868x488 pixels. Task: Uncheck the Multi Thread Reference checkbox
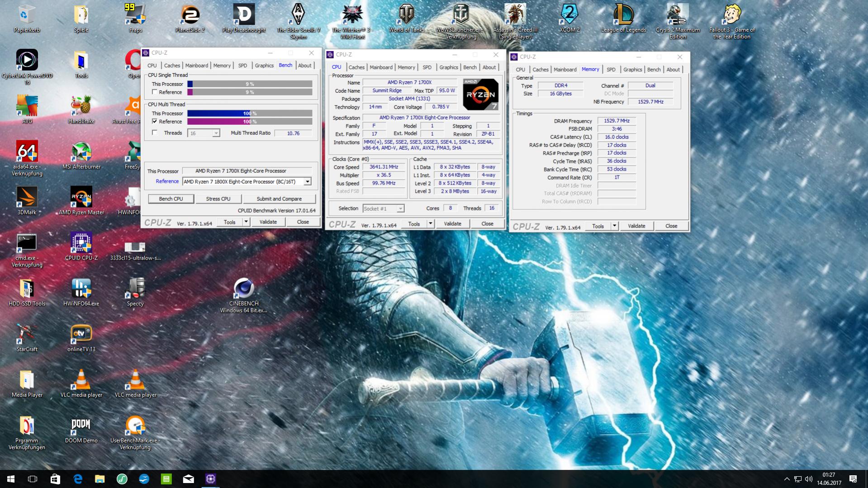click(155, 121)
